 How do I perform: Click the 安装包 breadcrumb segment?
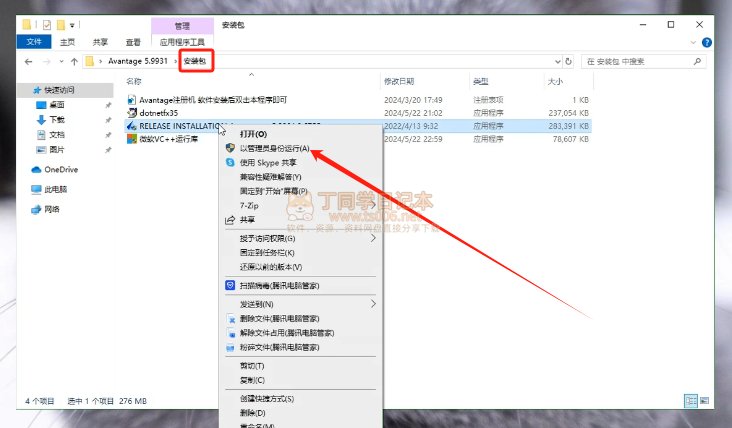195,61
